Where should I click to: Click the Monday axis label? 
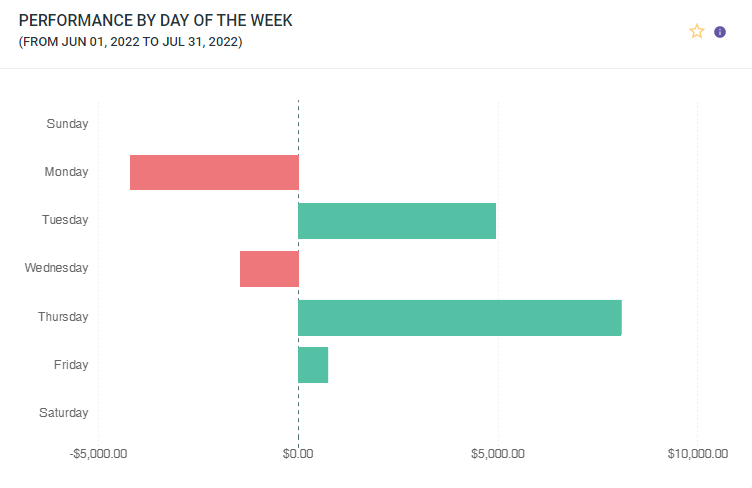[x=66, y=172]
